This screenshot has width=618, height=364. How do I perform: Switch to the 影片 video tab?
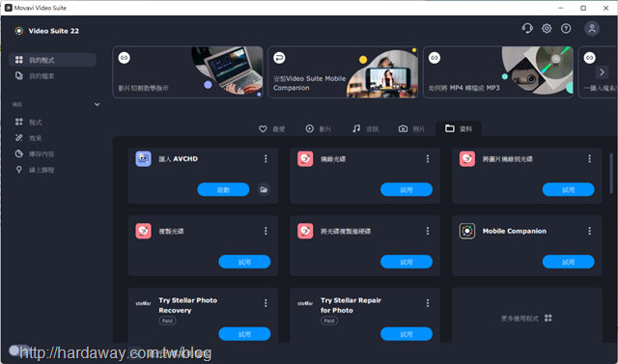tap(319, 128)
